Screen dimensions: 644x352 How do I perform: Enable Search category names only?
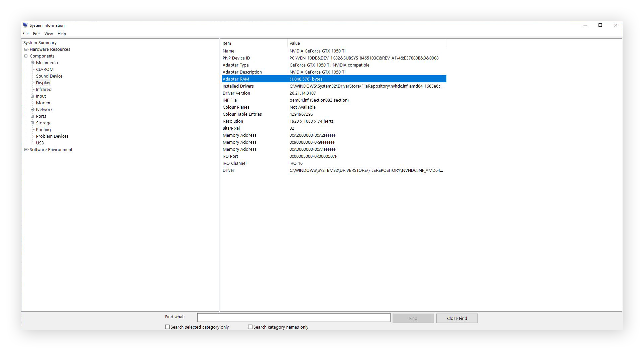click(250, 327)
